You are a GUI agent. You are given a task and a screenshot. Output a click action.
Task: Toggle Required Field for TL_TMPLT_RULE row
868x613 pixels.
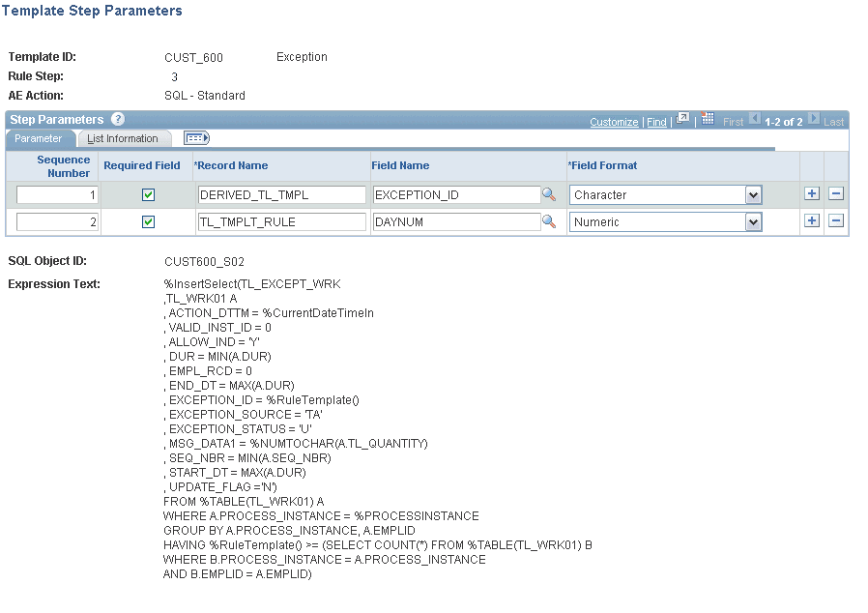[x=148, y=222]
